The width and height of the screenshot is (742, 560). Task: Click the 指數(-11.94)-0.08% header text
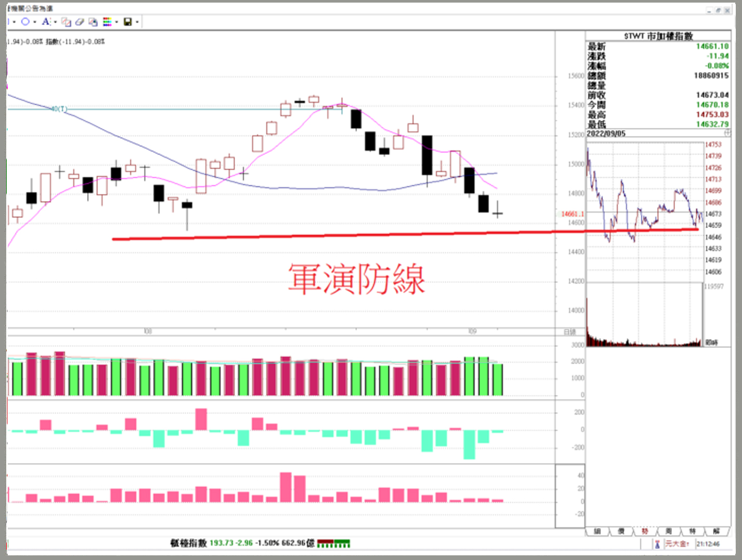tap(75, 41)
